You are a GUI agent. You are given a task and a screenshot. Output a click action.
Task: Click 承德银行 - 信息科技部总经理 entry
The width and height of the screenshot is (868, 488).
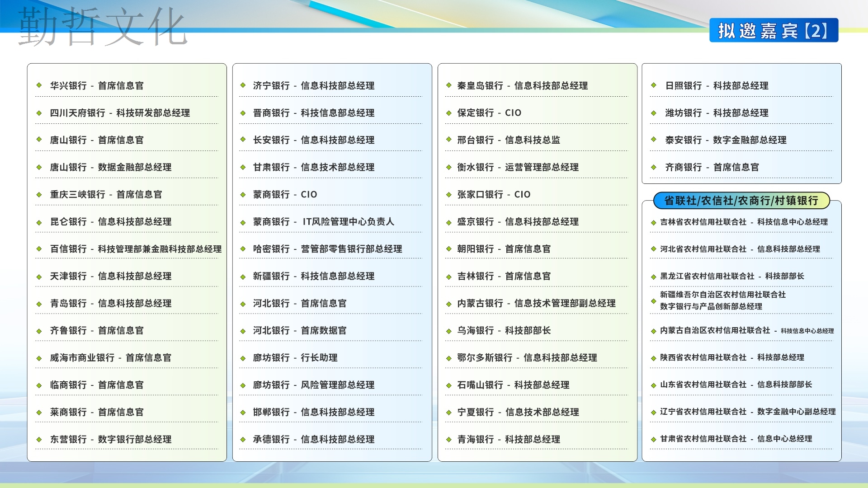[314, 439]
